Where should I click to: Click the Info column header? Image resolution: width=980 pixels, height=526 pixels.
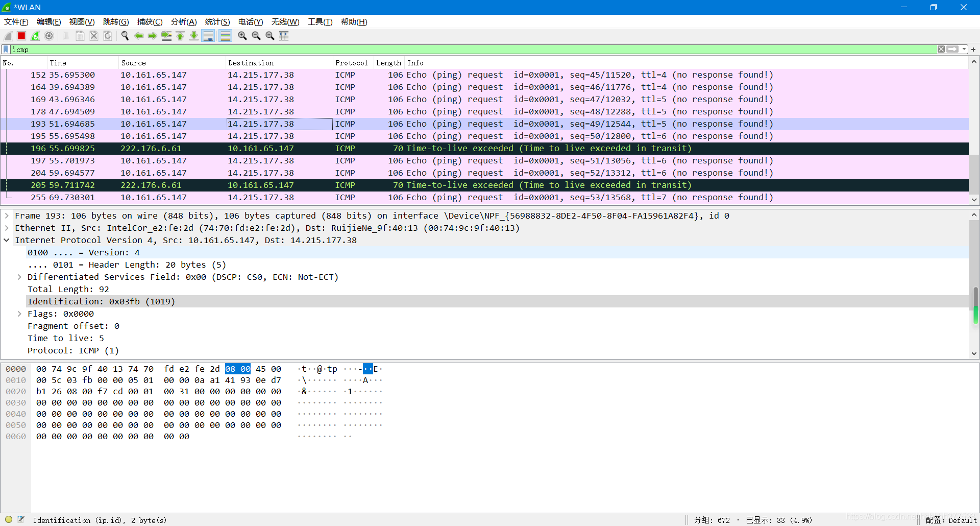point(687,63)
